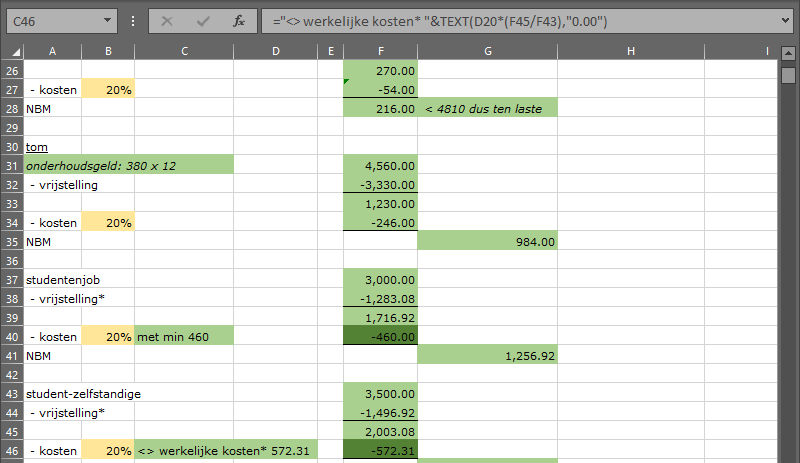Image resolution: width=800 pixels, height=463 pixels.
Task: Click cell with 3,000.00
Action: tap(381, 280)
